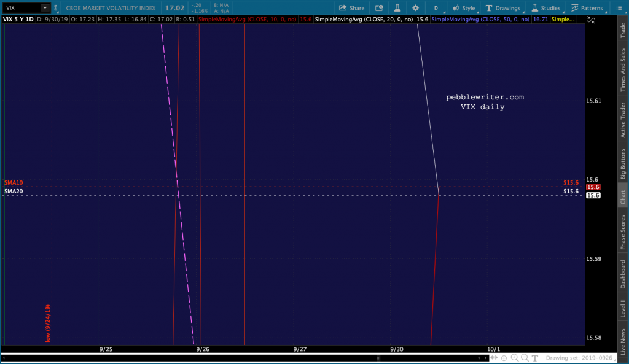Image resolution: width=629 pixels, height=364 pixels.
Task: Switch to the Active Trader side tab
Action: coord(623,120)
